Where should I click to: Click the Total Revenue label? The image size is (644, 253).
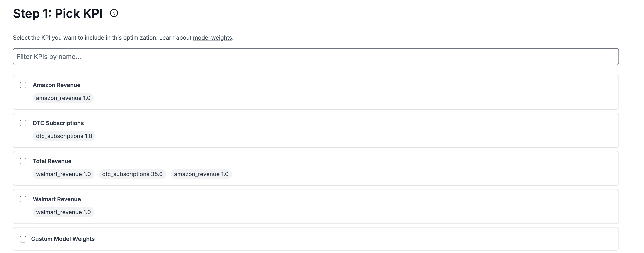point(52,161)
